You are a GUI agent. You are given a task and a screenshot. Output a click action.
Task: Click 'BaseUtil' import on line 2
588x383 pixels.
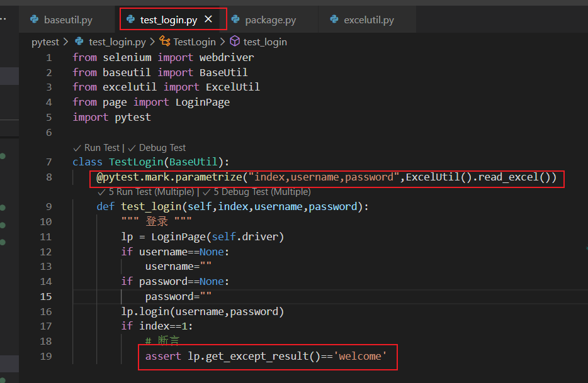click(x=223, y=72)
